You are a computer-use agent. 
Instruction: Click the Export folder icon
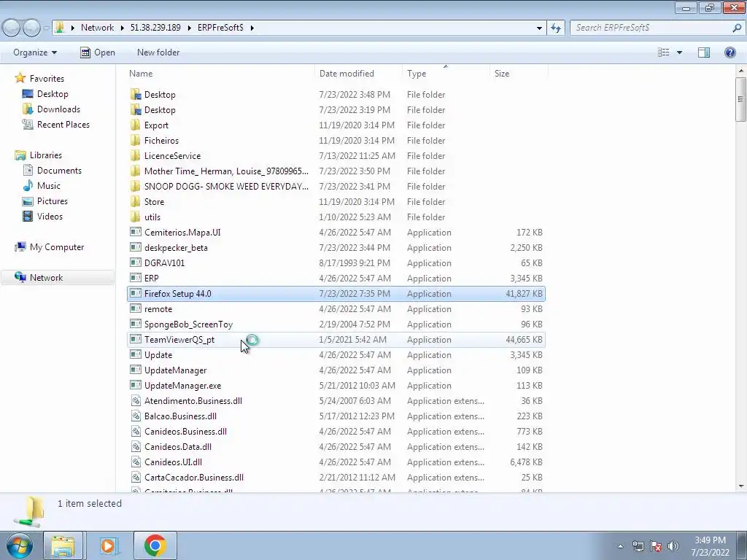point(136,125)
